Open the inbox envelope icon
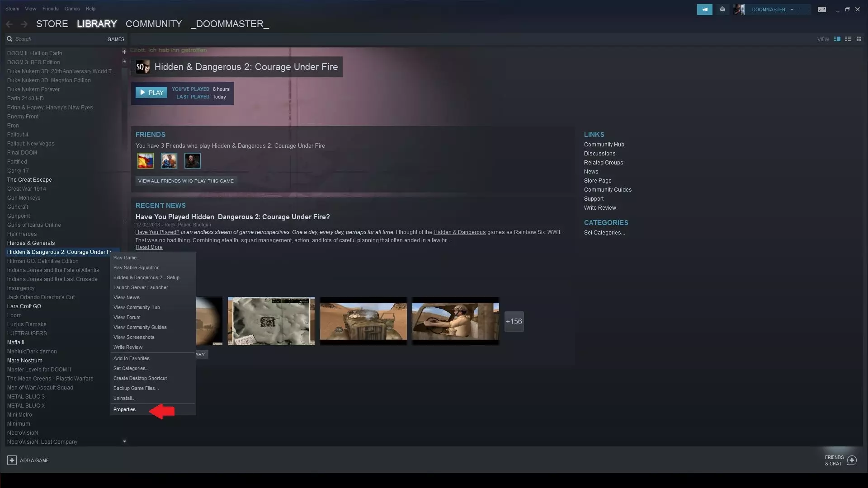868x488 pixels. coord(722,9)
